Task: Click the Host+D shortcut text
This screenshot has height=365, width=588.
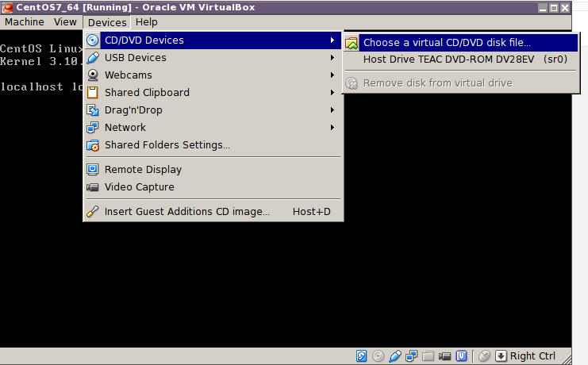Action: click(x=312, y=212)
